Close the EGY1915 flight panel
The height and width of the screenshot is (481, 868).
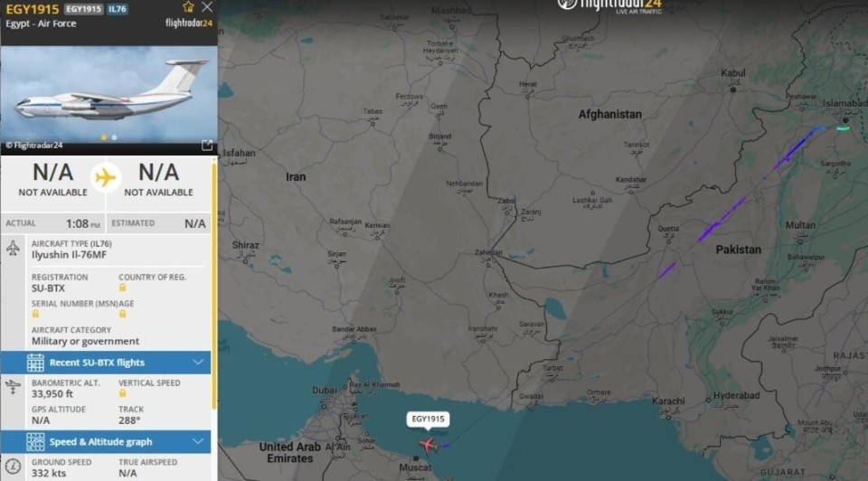pyautogui.click(x=207, y=6)
